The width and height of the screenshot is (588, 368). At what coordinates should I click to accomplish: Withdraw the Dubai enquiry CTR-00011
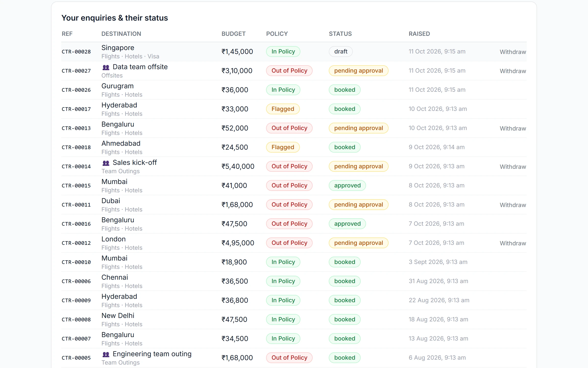[513, 205]
